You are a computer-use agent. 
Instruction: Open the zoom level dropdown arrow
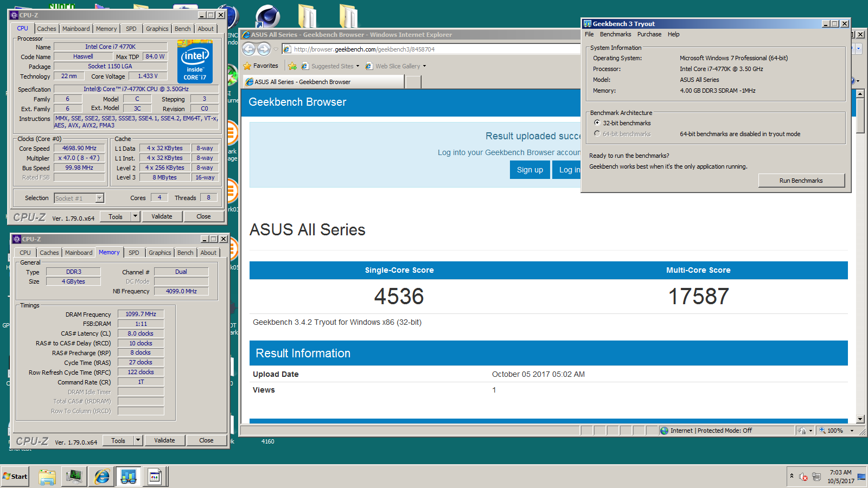tap(852, 431)
